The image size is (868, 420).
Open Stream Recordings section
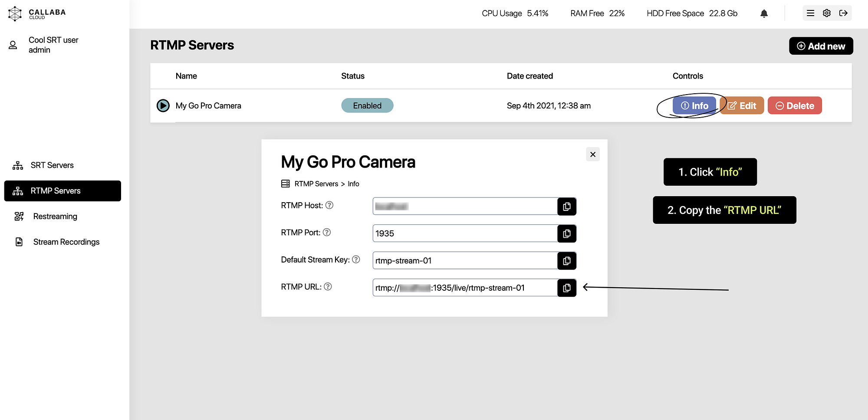click(62, 242)
